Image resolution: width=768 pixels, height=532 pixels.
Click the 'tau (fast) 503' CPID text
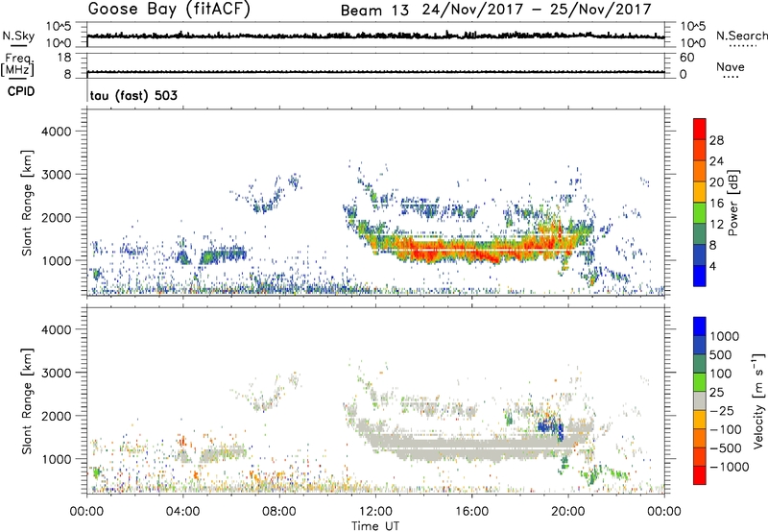pyautogui.click(x=133, y=95)
